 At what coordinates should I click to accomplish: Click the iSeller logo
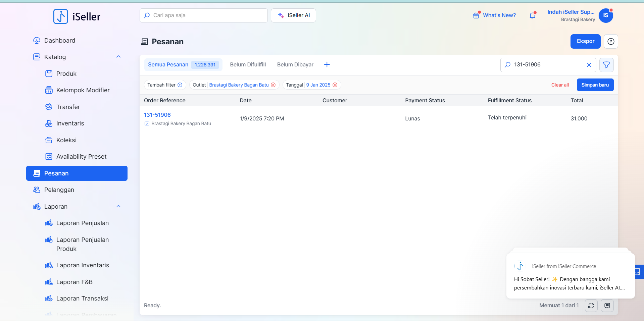coord(77,16)
